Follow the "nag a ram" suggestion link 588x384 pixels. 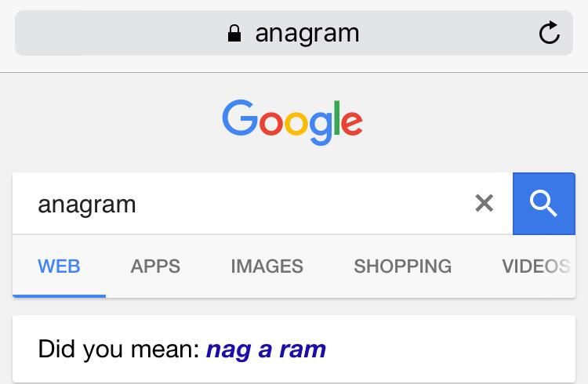click(266, 349)
